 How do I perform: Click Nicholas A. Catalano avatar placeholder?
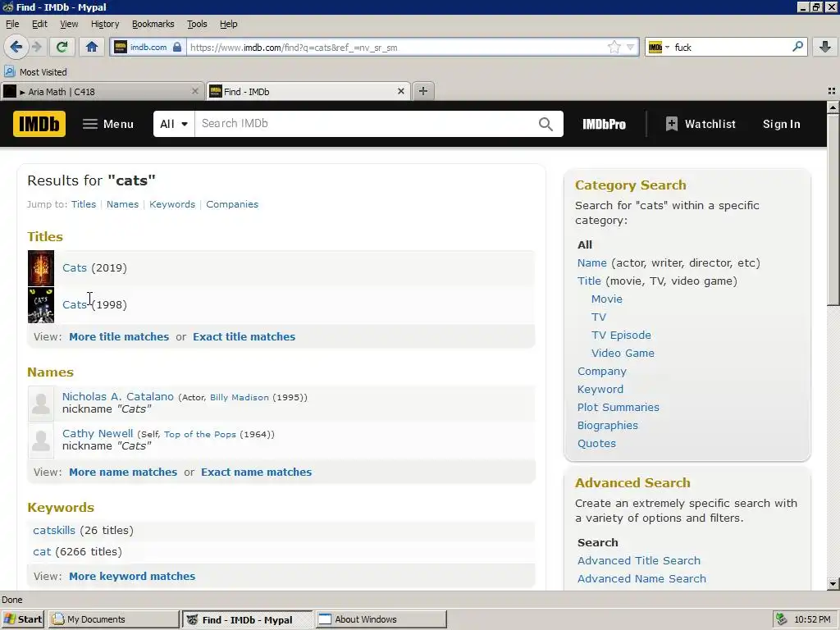tap(41, 403)
